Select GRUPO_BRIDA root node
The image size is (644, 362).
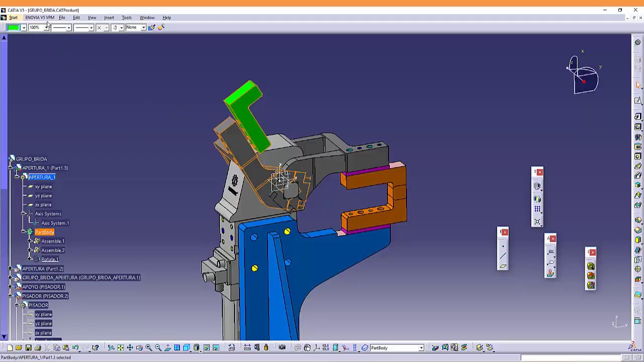click(31, 159)
